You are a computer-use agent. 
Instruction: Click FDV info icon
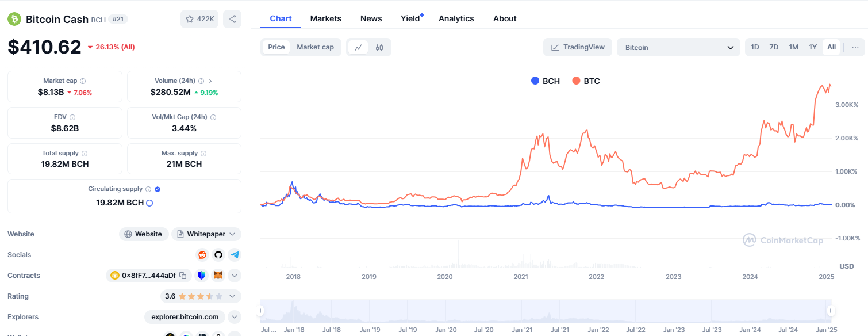(72, 117)
